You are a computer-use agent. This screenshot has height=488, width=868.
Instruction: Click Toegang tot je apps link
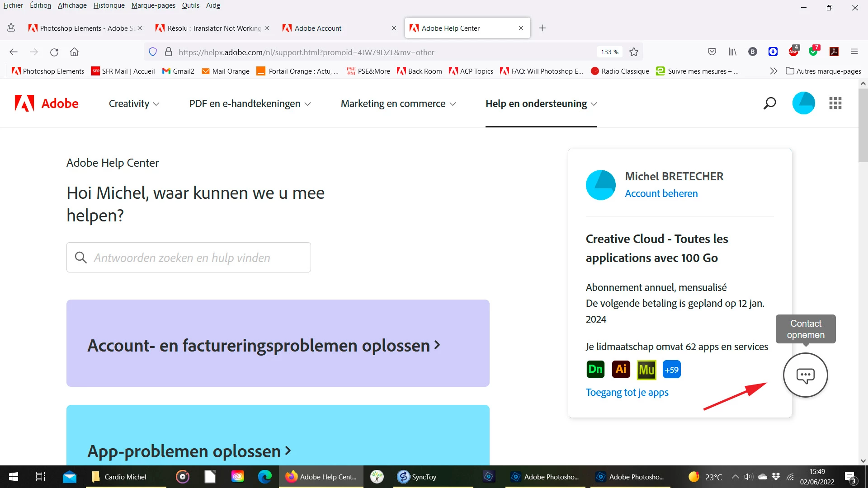(x=627, y=392)
